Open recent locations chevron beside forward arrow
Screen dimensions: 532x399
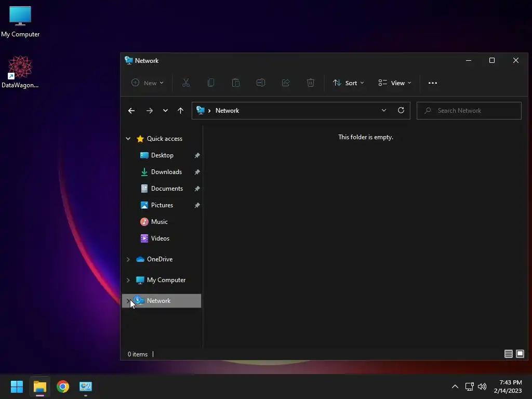point(165,111)
